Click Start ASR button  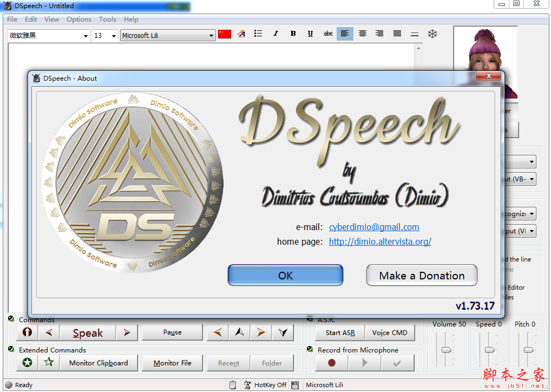tap(340, 332)
